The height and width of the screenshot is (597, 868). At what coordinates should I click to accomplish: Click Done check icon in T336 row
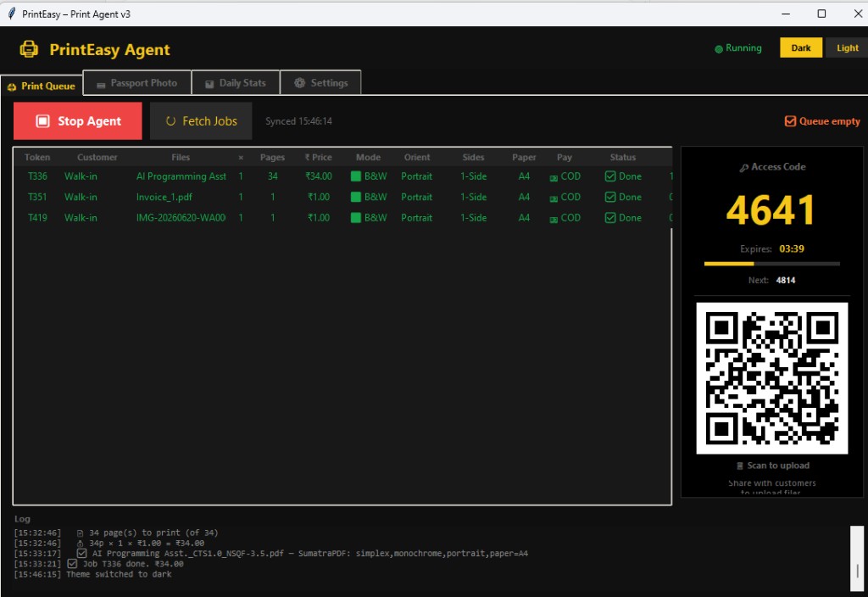coord(610,176)
